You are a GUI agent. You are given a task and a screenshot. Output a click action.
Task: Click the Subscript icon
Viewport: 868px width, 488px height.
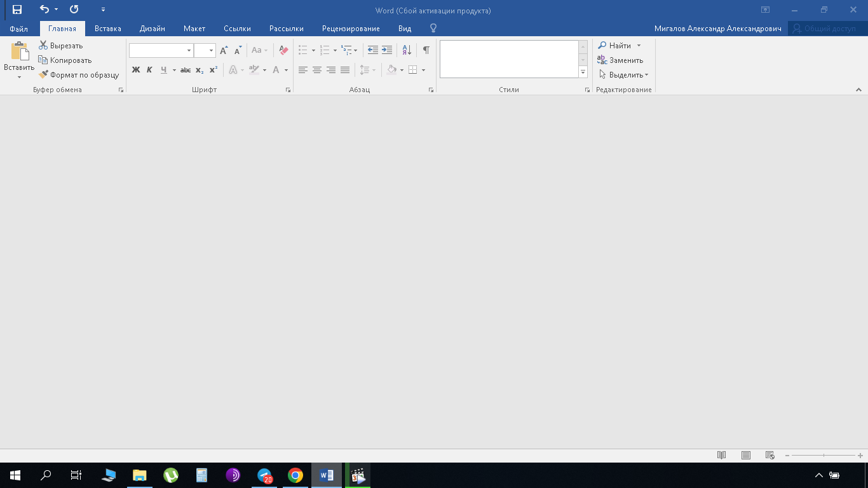[199, 70]
